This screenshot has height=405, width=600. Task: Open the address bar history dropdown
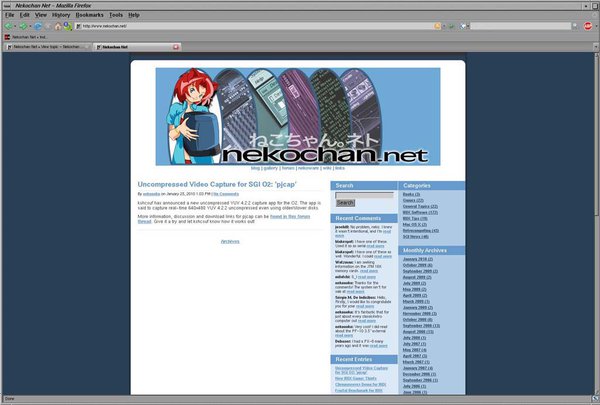[x=444, y=26]
